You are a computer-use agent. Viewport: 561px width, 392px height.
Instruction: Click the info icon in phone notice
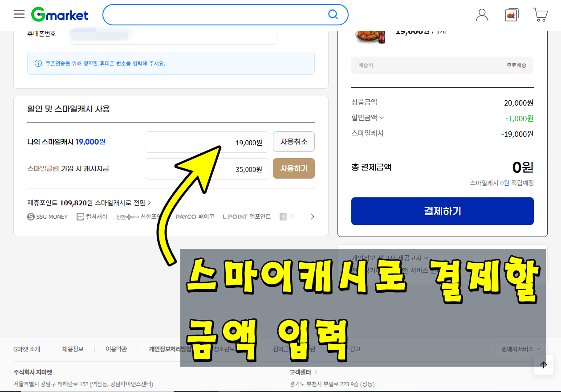coord(38,63)
